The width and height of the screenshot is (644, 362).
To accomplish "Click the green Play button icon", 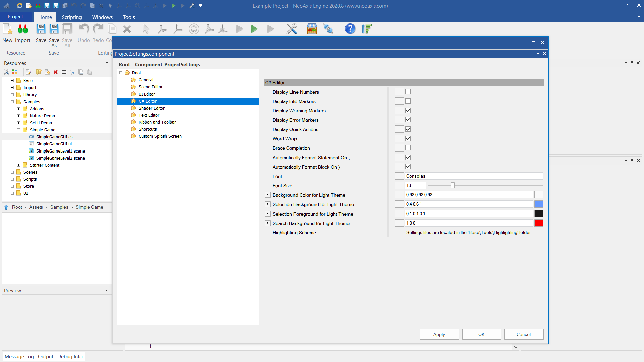I will (x=254, y=29).
